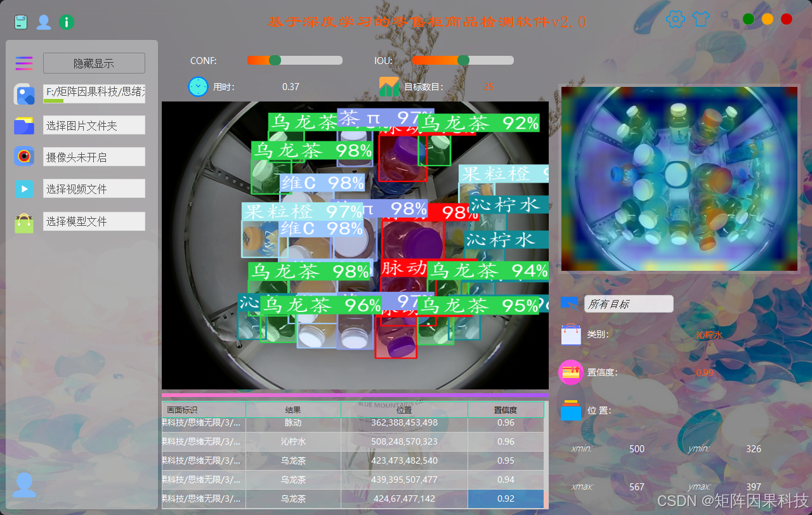Click the green shopping bag model icon

click(24, 222)
